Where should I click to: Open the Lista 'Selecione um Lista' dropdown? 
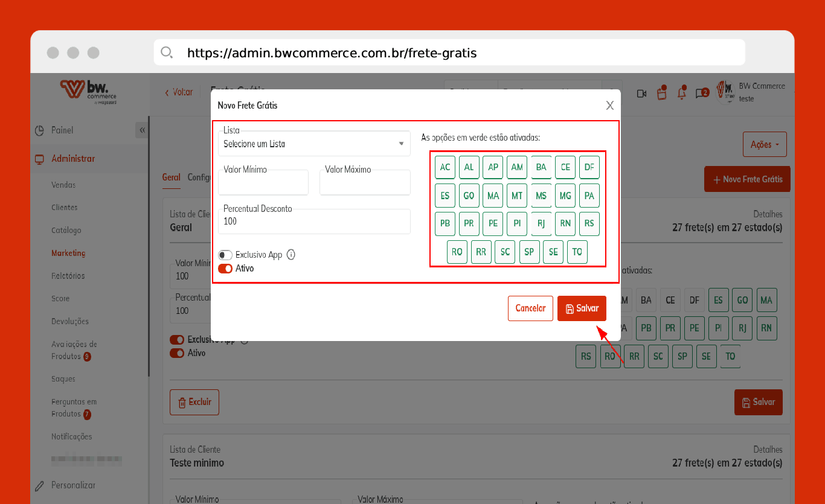314,144
